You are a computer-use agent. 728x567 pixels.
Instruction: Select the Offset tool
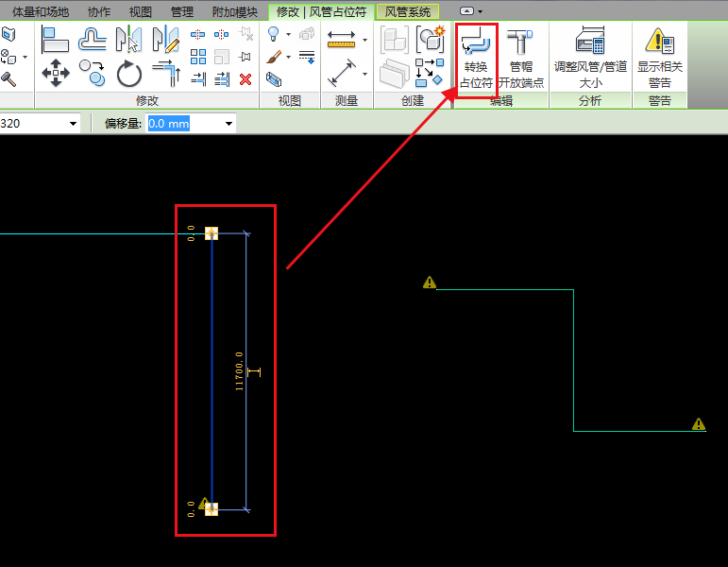pos(93,40)
